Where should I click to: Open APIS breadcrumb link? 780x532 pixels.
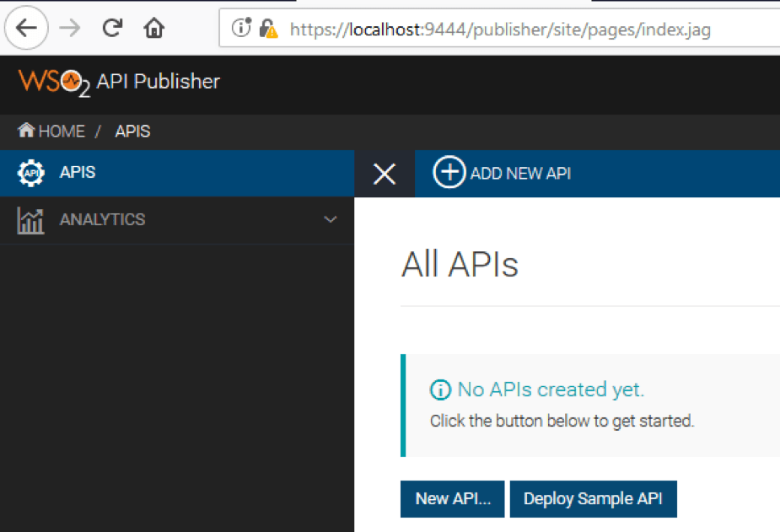tap(132, 132)
